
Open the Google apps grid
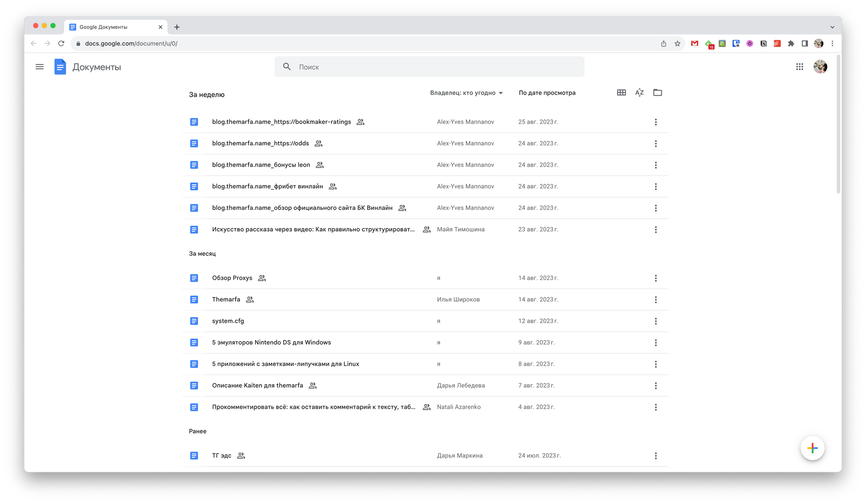[799, 67]
